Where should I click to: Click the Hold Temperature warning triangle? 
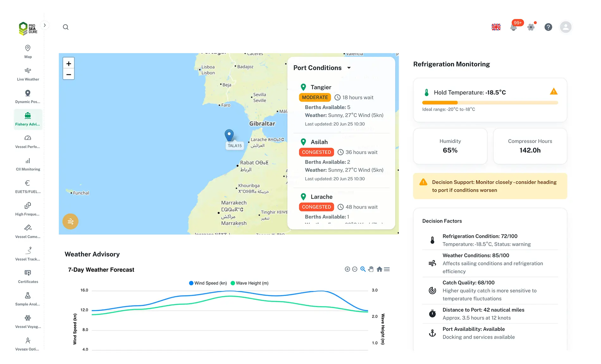554,91
